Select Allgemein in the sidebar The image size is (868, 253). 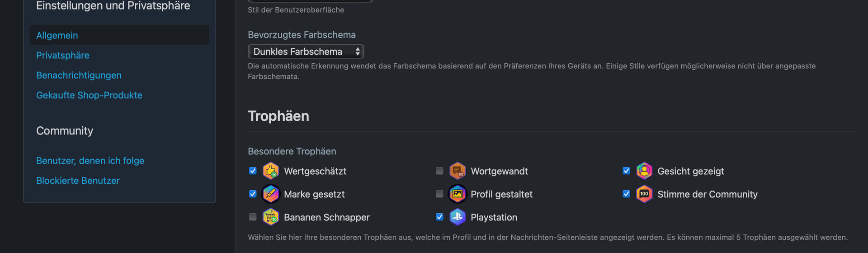point(57,35)
